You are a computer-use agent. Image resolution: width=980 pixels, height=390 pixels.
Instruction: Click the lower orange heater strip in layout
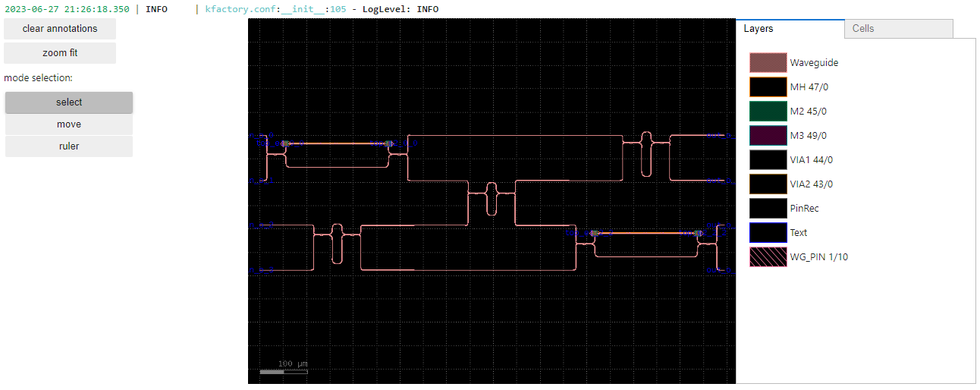647,233
